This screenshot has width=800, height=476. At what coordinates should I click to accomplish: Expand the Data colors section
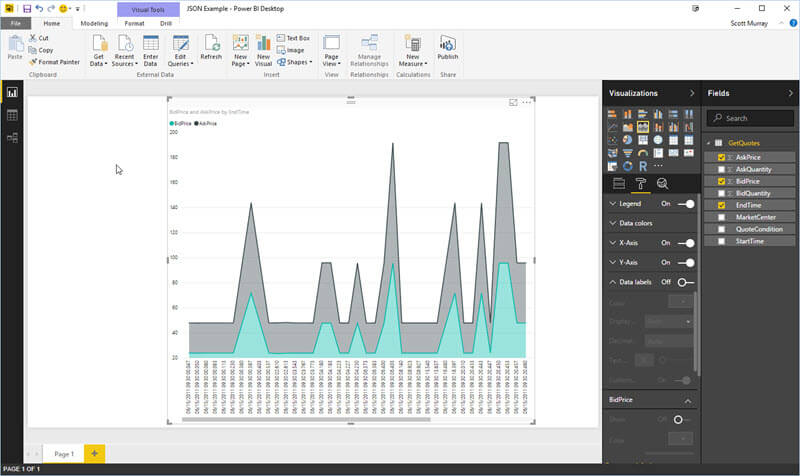click(635, 223)
